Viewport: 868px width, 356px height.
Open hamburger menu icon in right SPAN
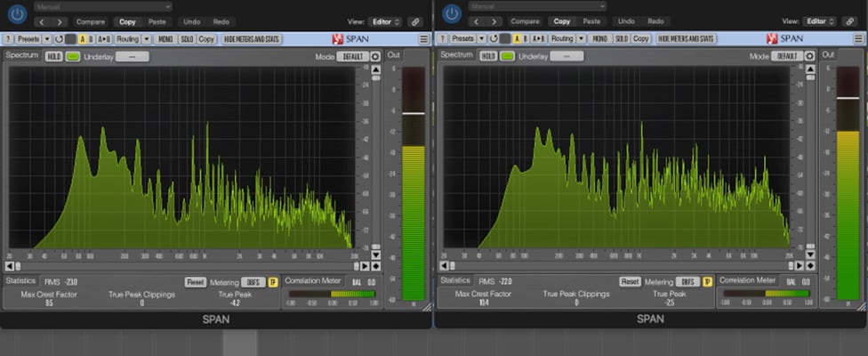click(858, 39)
